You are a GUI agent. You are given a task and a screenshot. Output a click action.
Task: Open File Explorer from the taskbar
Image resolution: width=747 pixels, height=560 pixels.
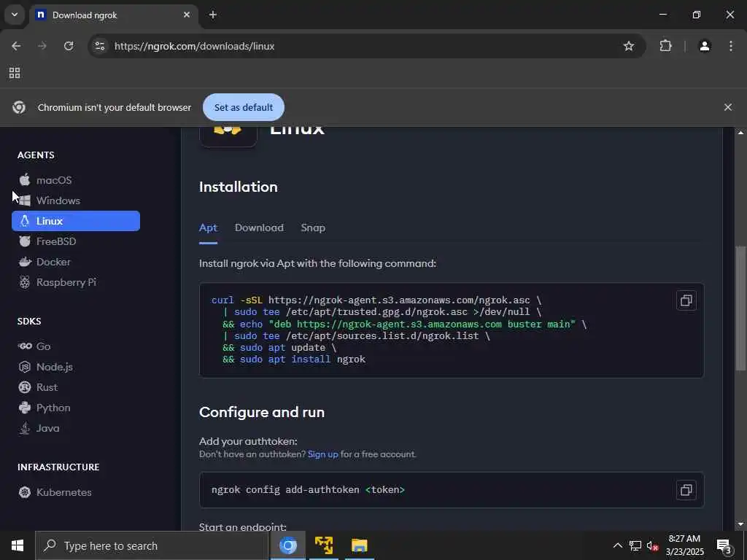click(359, 545)
